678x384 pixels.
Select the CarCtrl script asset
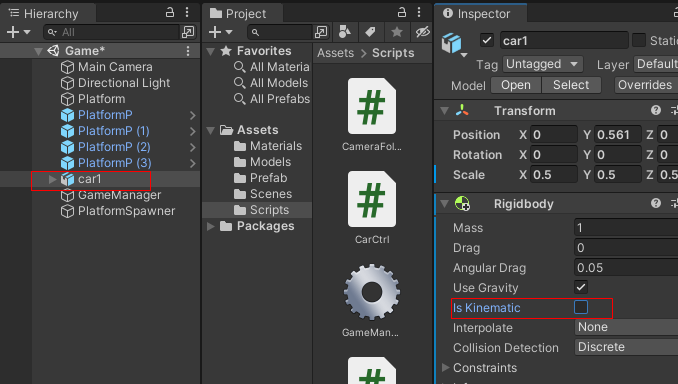point(372,208)
